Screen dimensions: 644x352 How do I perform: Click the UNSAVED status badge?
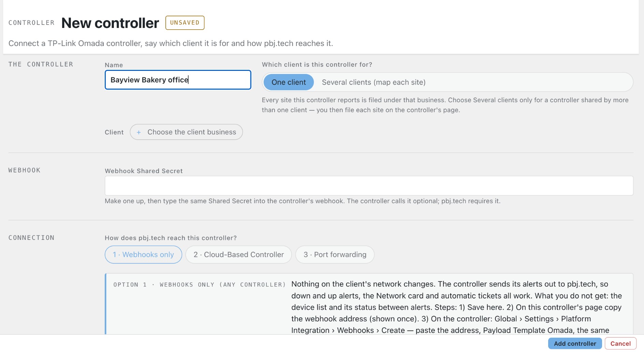(185, 23)
